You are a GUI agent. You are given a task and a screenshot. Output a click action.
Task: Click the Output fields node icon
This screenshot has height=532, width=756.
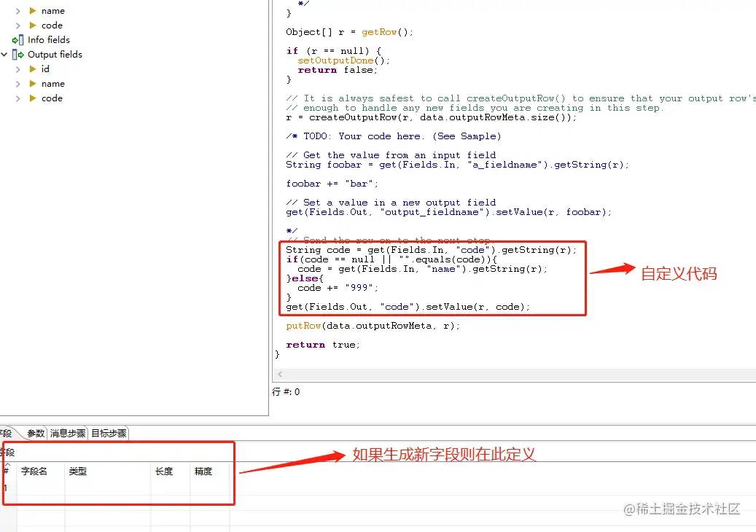[x=17, y=55]
